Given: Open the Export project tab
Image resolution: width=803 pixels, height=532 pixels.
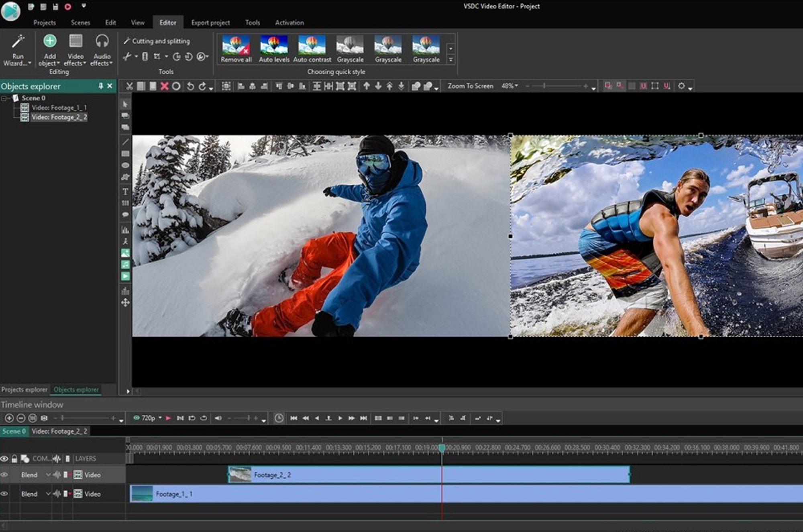Looking at the screenshot, I should [210, 22].
